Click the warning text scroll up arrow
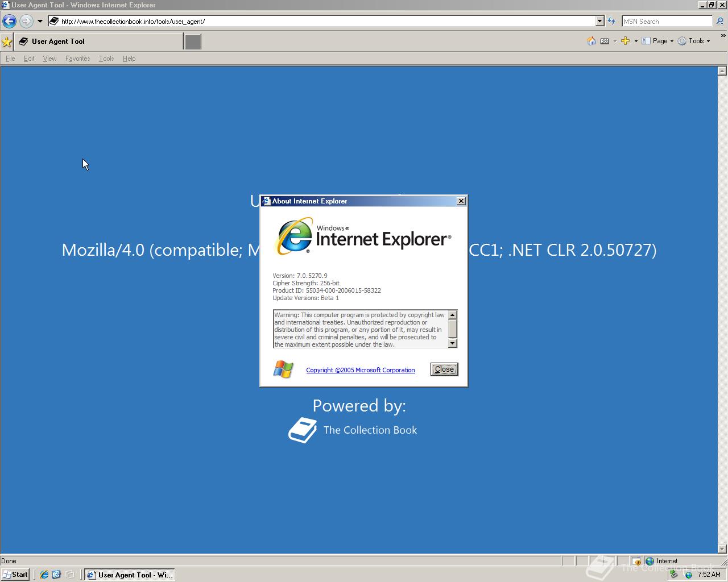The height and width of the screenshot is (582, 728). 453,315
